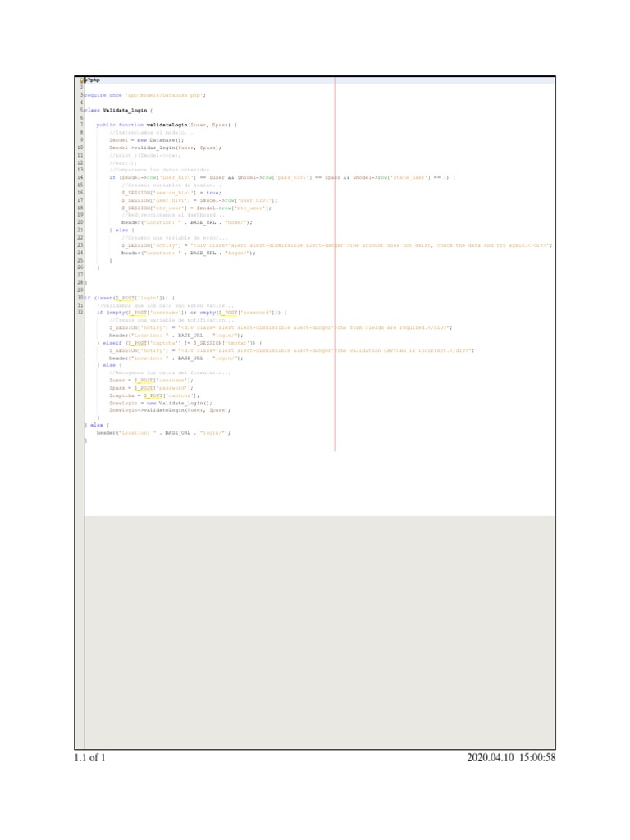Click the 'validation CAPTCHA is incorrect' notify line
This screenshot has width=630, height=840.
292,350
